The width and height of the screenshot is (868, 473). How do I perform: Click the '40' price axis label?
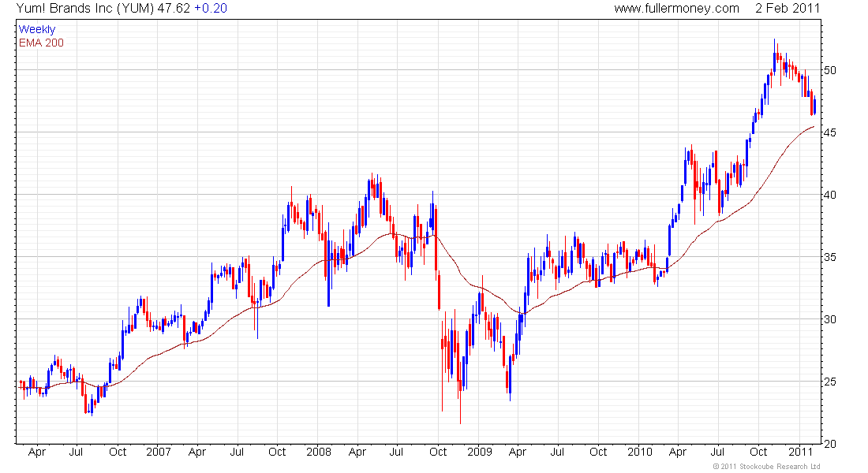[x=830, y=195]
